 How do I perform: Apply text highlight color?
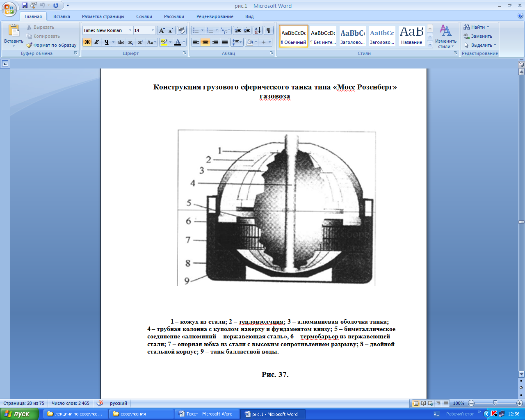point(164,42)
